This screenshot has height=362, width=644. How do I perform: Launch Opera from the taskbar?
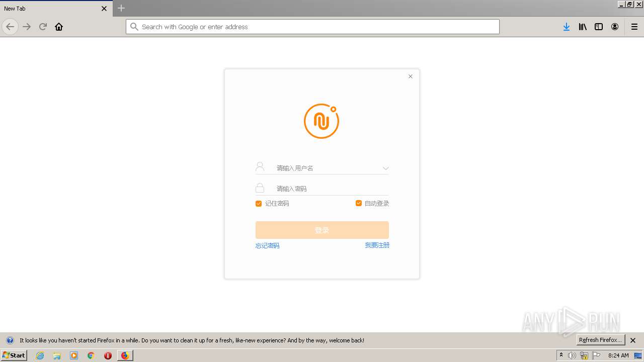click(x=108, y=355)
